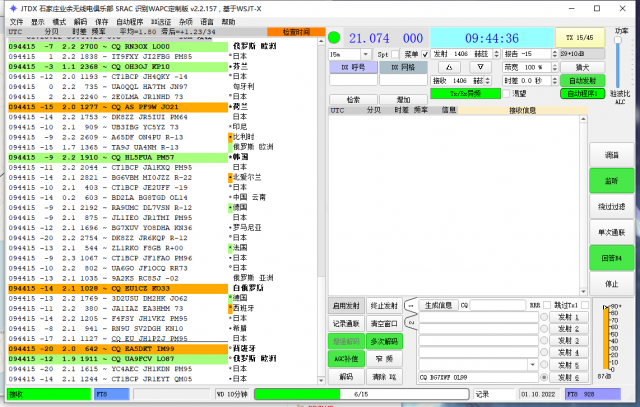Toggle the 多次解码 green button
This screenshot has width=640, height=407.
click(x=384, y=341)
